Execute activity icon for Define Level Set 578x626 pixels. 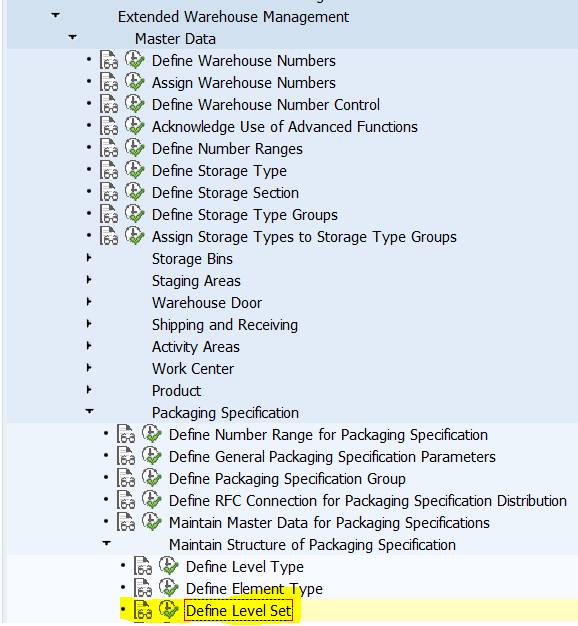click(168, 610)
